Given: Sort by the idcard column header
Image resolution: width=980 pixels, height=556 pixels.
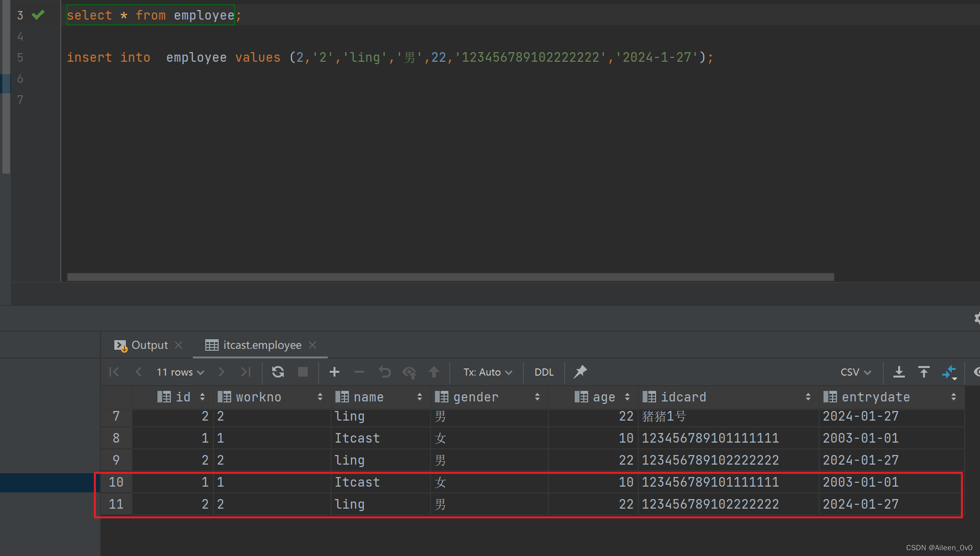Looking at the screenshot, I should point(683,397).
